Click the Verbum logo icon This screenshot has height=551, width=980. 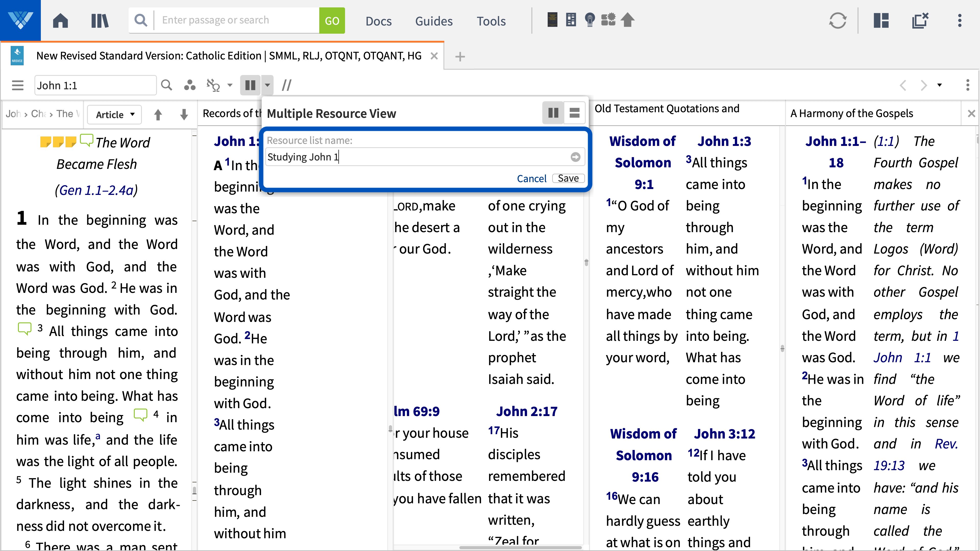coord(20,20)
